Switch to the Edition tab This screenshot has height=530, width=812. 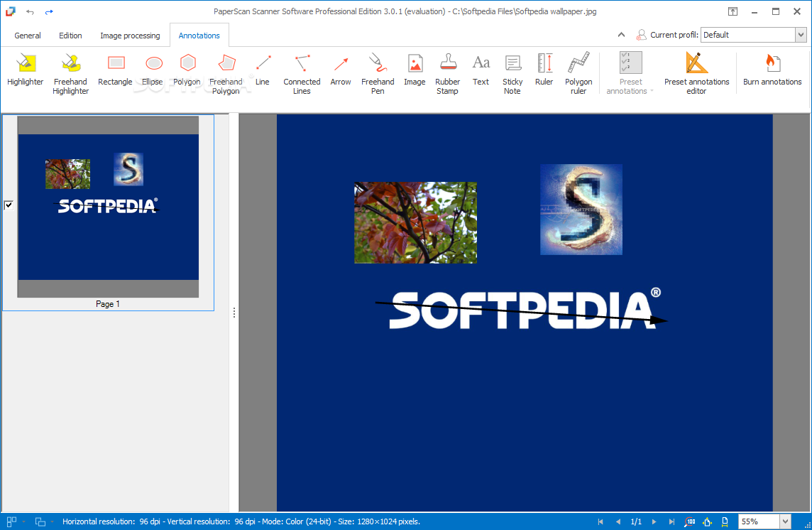[70, 36]
